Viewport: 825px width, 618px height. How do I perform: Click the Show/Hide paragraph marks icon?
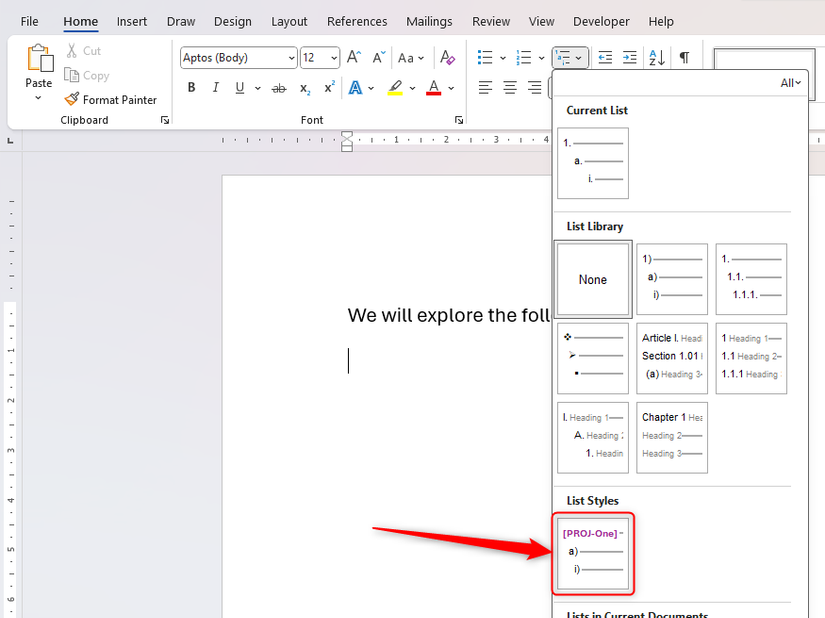685,58
